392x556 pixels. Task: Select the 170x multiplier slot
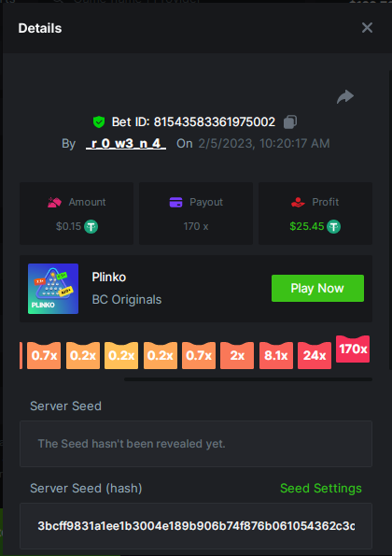point(353,349)
